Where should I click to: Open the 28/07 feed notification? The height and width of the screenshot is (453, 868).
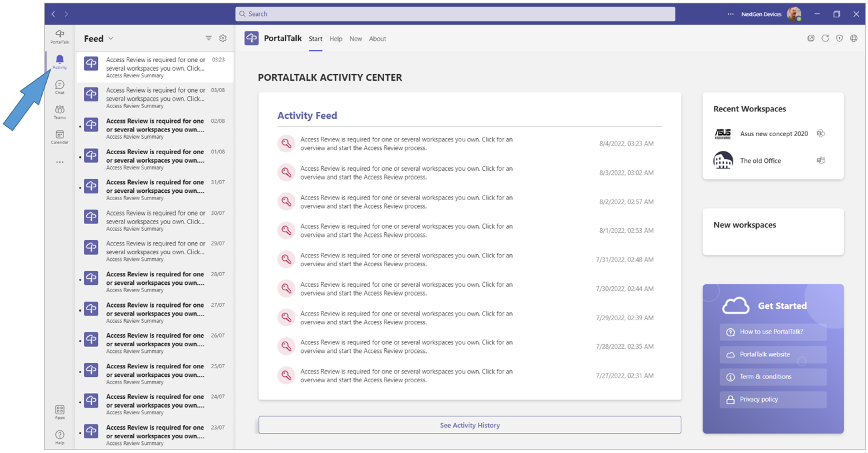pos(155,282)
